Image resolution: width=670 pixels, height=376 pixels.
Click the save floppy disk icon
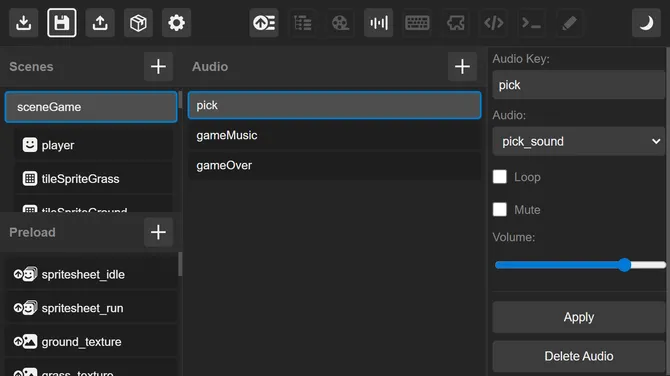pos(62,23)
